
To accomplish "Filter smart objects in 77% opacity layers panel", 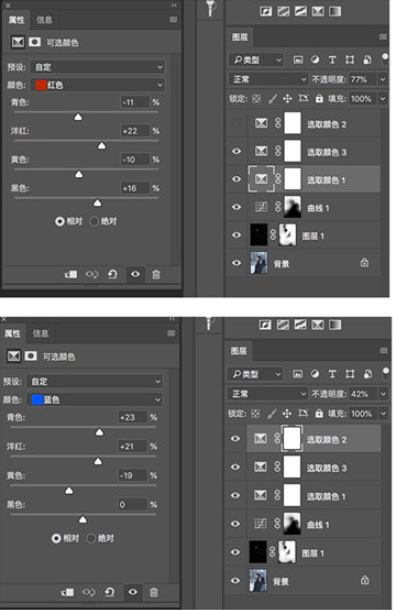I will tap(367, 60).
